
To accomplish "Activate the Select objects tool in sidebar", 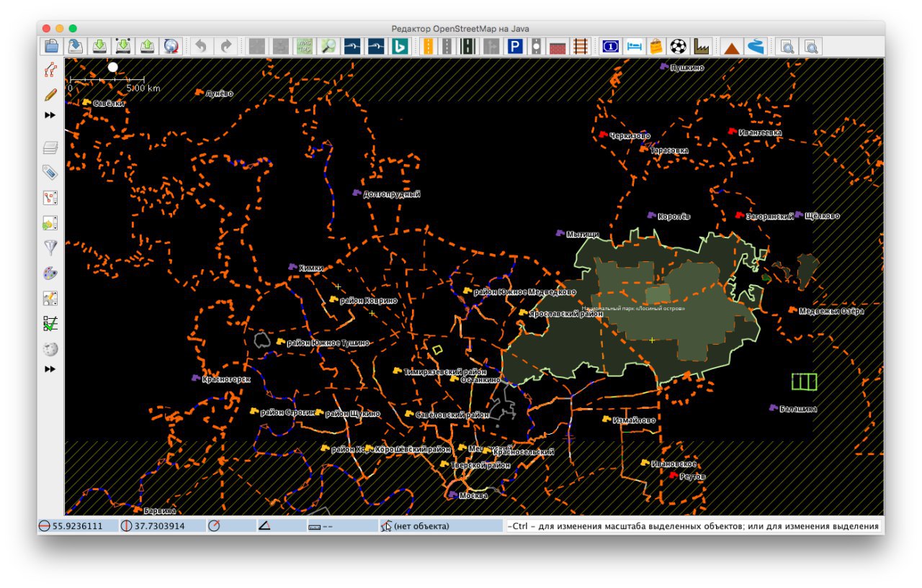I will [x=50, y=70].
